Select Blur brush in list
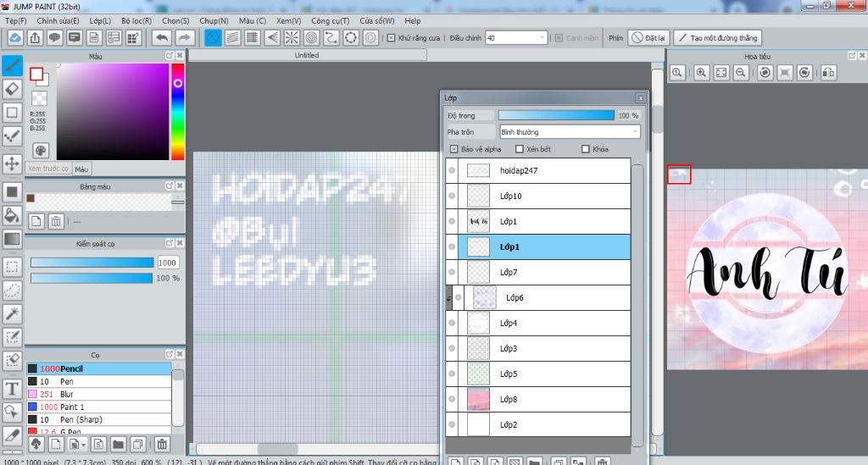 pos(99,394)
